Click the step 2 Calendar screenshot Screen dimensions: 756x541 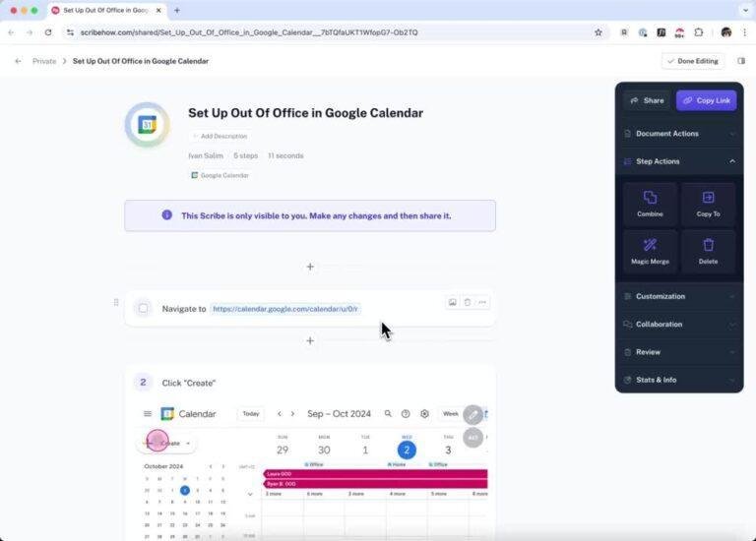tap(311, 472)
